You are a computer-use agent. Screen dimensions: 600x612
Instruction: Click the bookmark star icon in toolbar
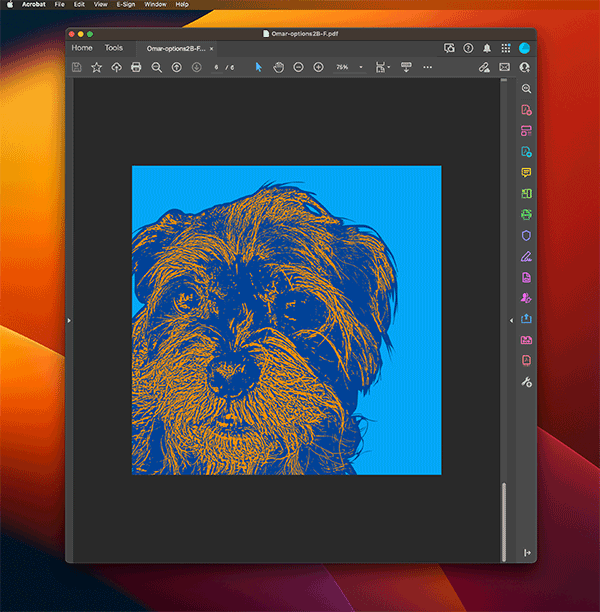click(97, 67)
